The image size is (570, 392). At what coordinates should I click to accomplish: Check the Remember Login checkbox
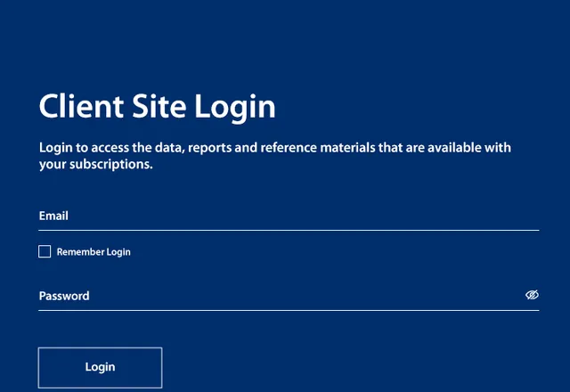pos(45,251)
